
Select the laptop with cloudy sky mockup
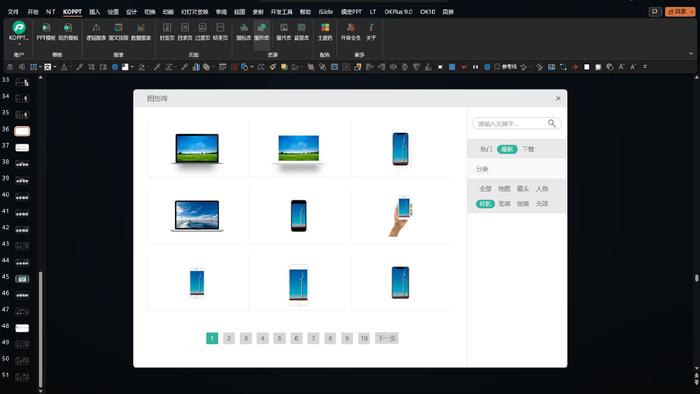[x=197, y=216]
